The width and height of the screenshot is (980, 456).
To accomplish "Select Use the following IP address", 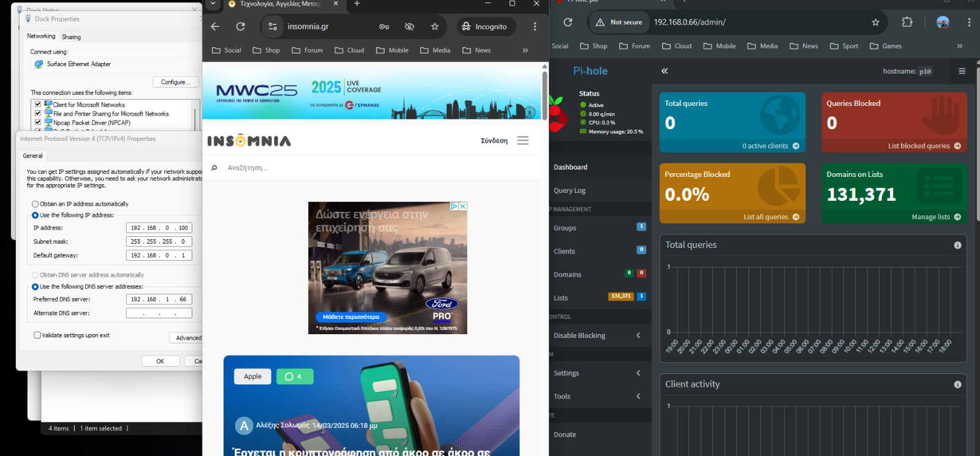I will tap(36, 215).
